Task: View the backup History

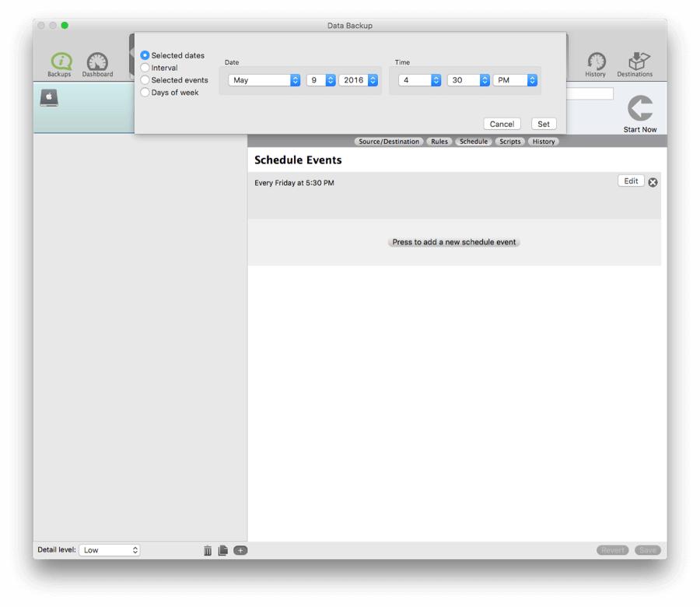Action: tap(596, 62)
